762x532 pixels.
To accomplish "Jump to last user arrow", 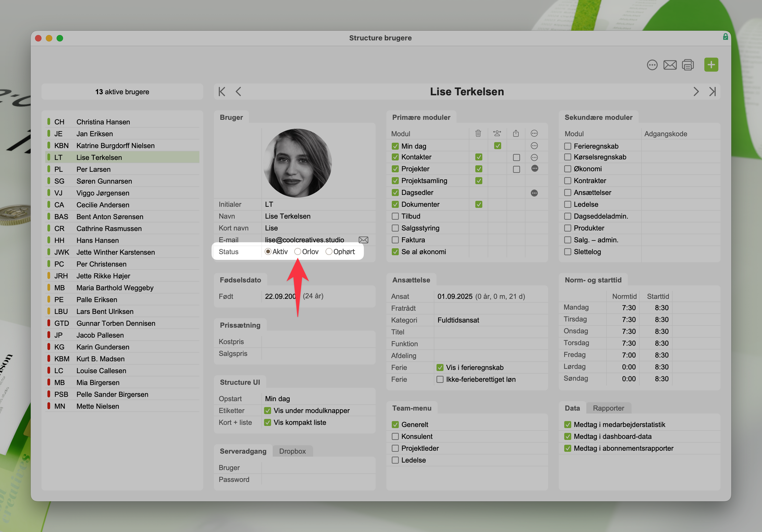I will pyautogui.click(x=712, y=92).
